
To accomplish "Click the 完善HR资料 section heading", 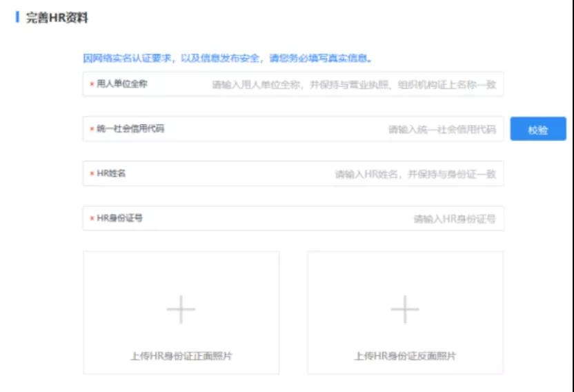I will pyautogui.click(x=57, y=18).
